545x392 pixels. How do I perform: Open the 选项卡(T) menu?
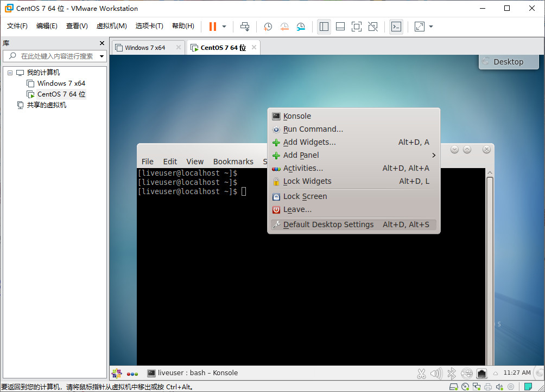[149, 26]
